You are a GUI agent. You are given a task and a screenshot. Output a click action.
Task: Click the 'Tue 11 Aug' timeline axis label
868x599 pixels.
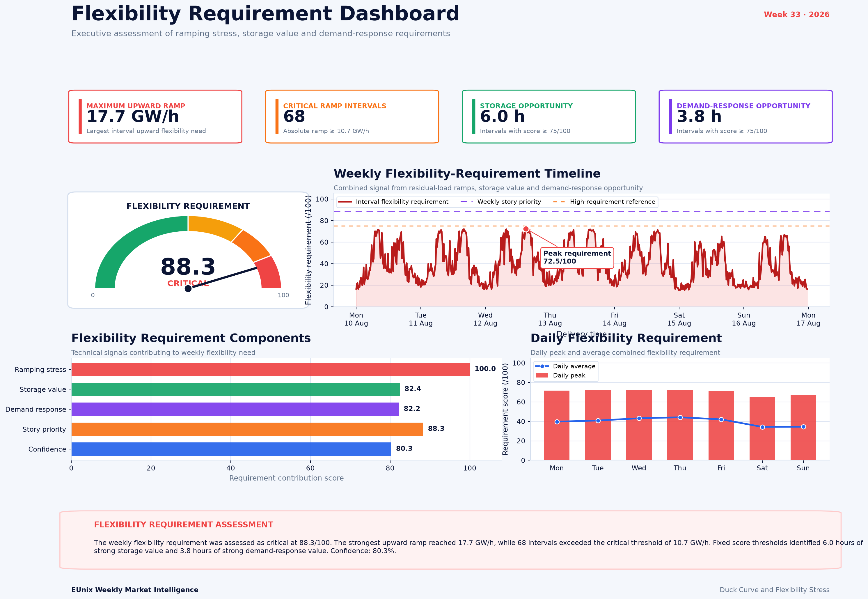pyautogui.click(x=420, y=319)
